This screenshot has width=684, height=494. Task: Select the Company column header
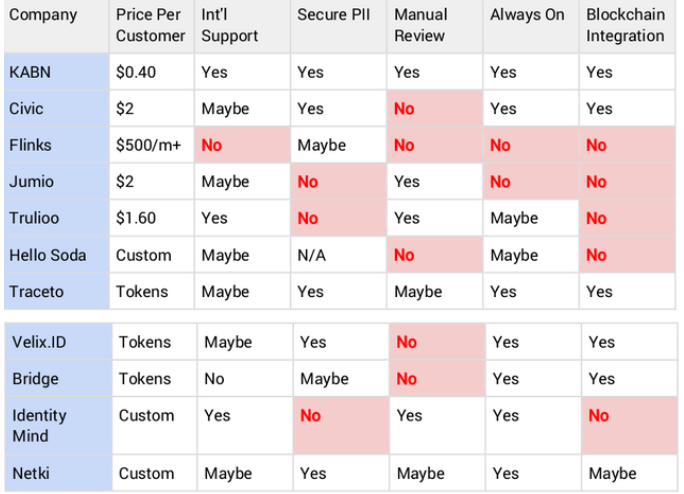56,26
